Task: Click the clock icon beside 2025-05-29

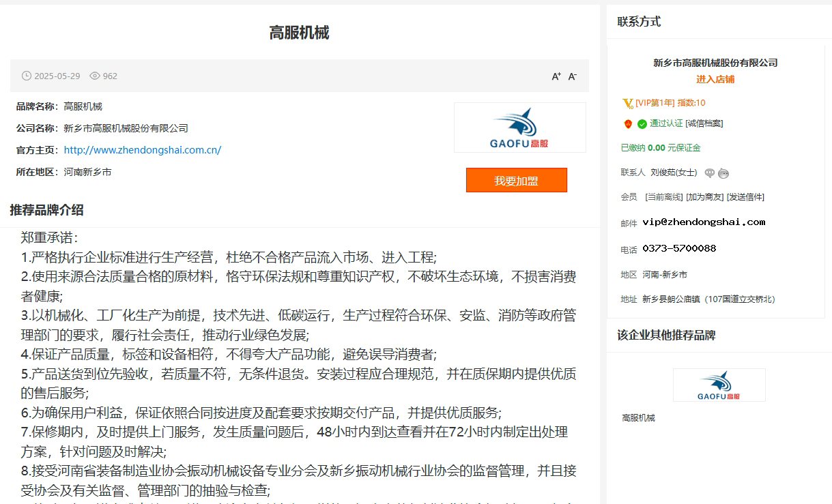Action: 27,76
